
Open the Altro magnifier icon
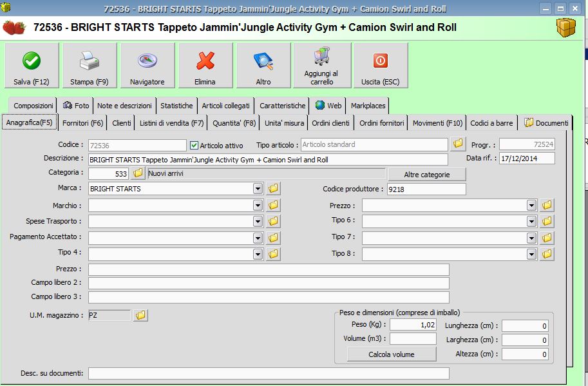(x=263, y=61)
